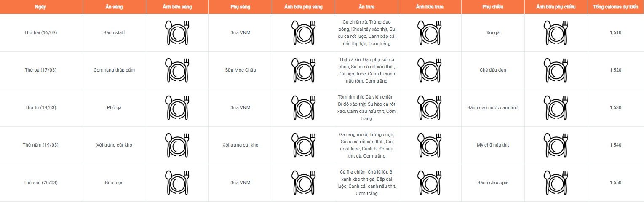Click the 'Chè đậu đen' snack cell
The width and height of the screenshot is (644, 203).
coord(493,70)
